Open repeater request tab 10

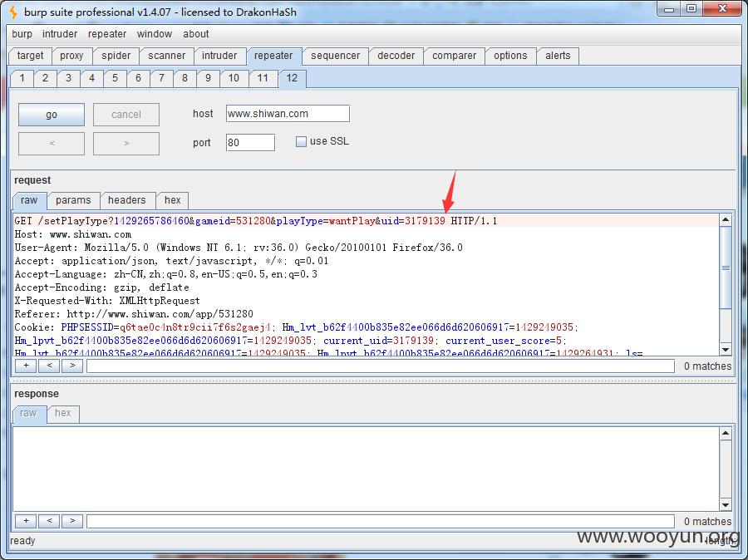coord(234,78)
